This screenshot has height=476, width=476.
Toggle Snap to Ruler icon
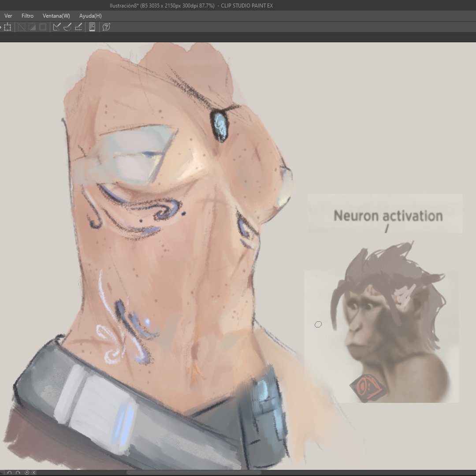click(57, 27)
